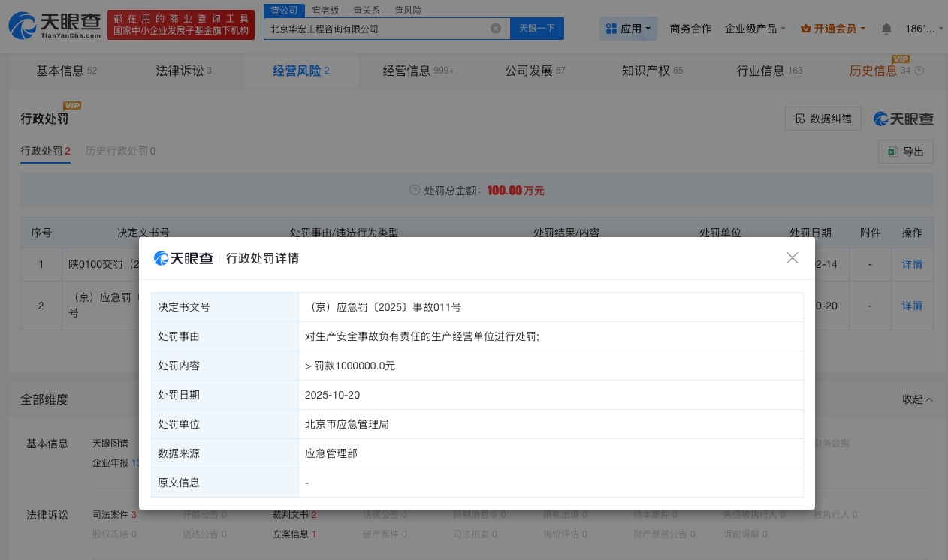The image size is (948, 560).
Task: Click the help question-mark icon near 处罚总金额
Action: [415, 191]
